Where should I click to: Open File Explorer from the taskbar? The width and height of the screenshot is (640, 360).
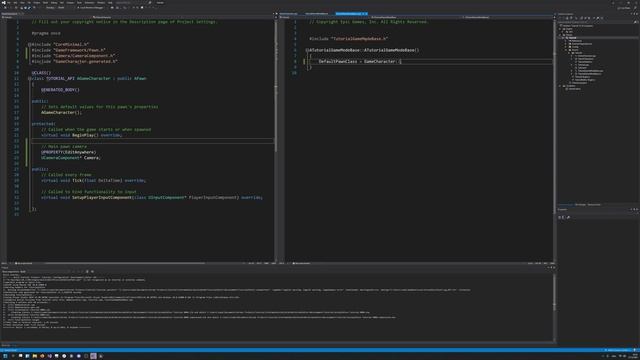coord(35,356)
